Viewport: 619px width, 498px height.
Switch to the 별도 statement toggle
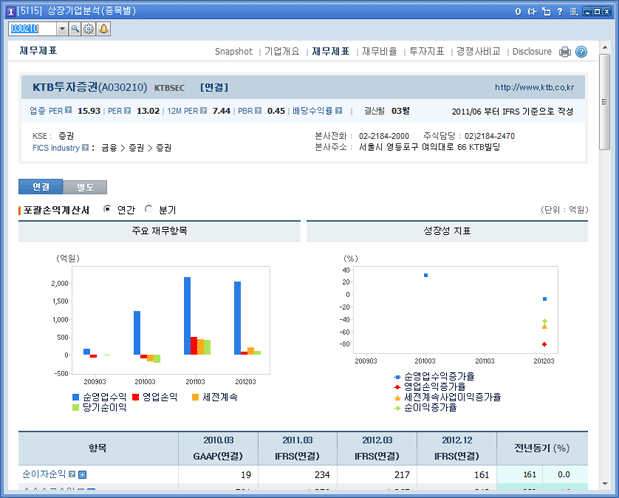coord(85,187)
